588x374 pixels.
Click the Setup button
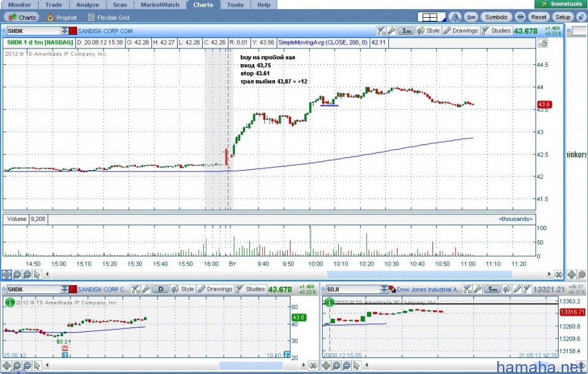(562, 17)
